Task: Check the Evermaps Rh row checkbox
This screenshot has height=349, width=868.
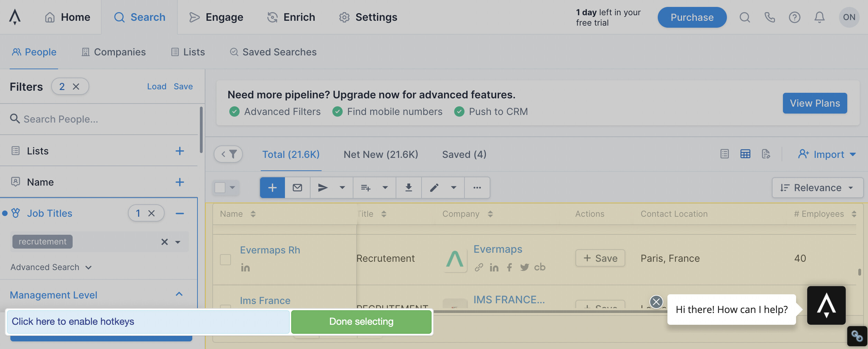Action: (x=225, y=259)
